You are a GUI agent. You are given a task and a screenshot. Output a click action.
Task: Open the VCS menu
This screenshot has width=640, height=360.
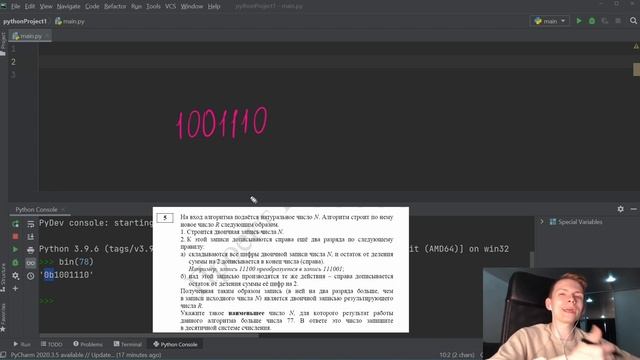point(171,6)
